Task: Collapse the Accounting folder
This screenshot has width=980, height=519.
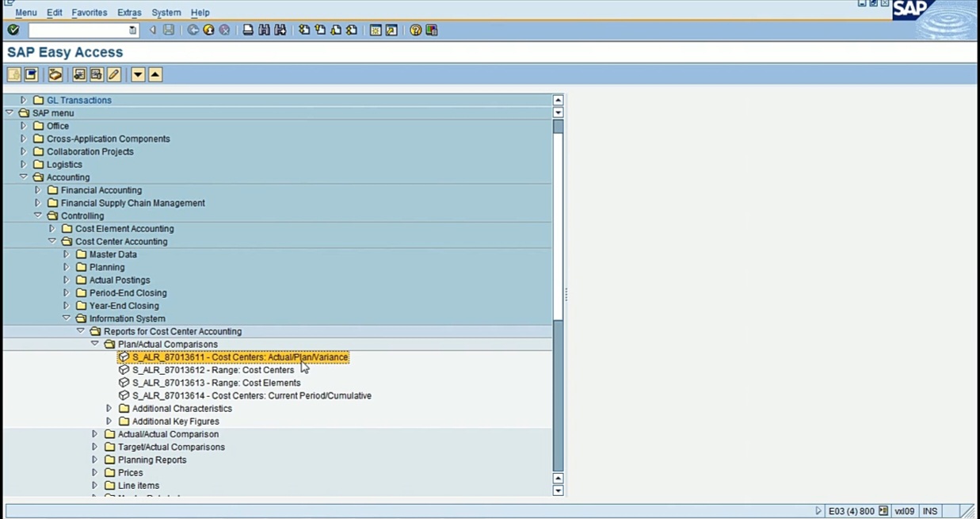Action: pyautogui.click(x=24, y=177)
